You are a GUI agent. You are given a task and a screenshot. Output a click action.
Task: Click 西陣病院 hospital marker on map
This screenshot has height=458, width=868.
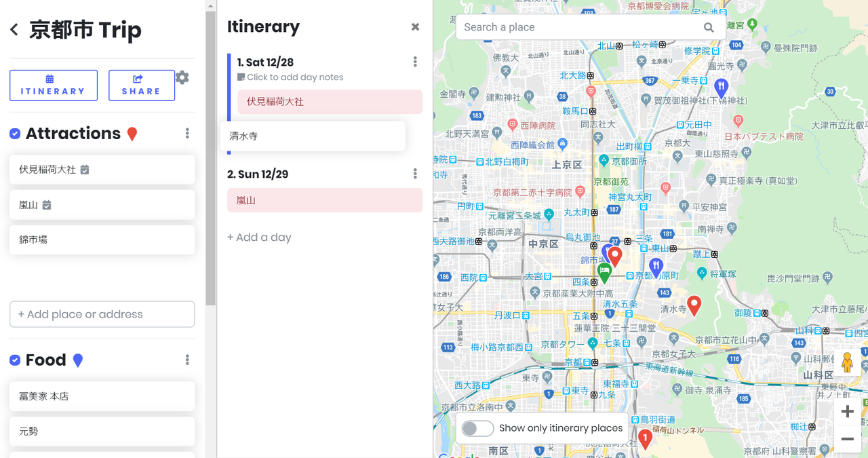(513, 126)
